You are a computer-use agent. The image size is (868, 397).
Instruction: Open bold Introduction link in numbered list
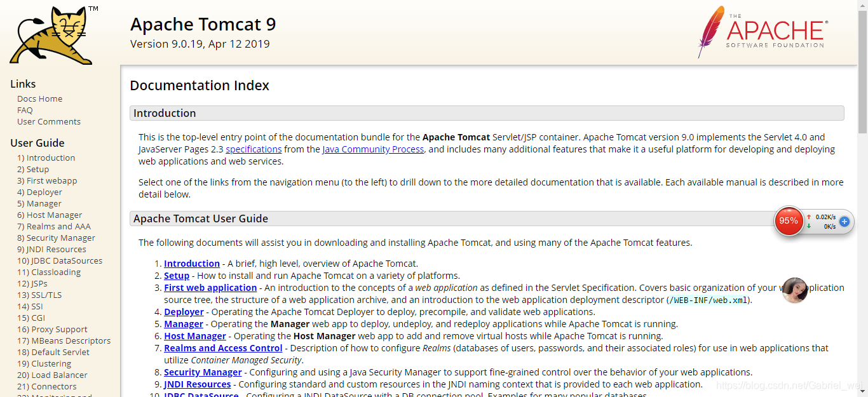coord(192,264)
